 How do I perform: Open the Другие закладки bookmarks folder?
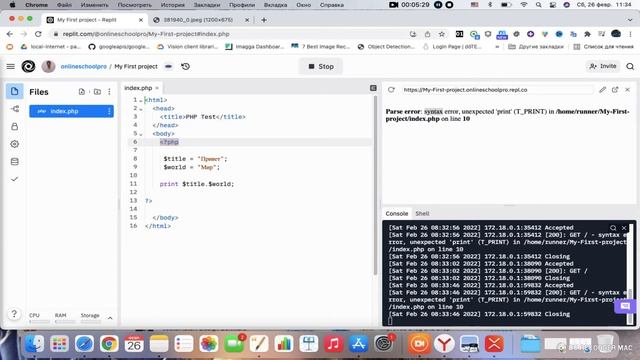click(536, 47)
